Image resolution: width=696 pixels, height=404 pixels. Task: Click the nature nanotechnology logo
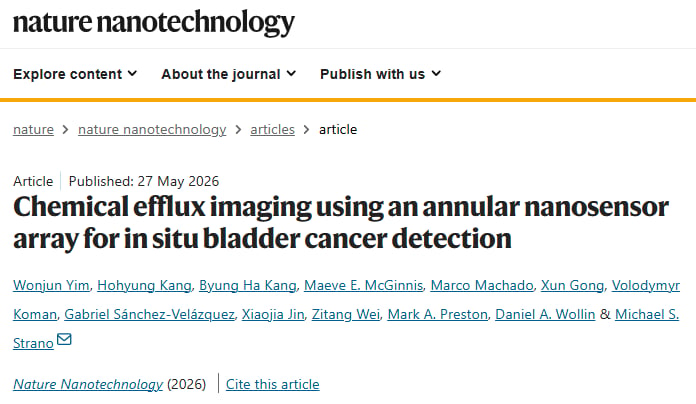[154, 23]
